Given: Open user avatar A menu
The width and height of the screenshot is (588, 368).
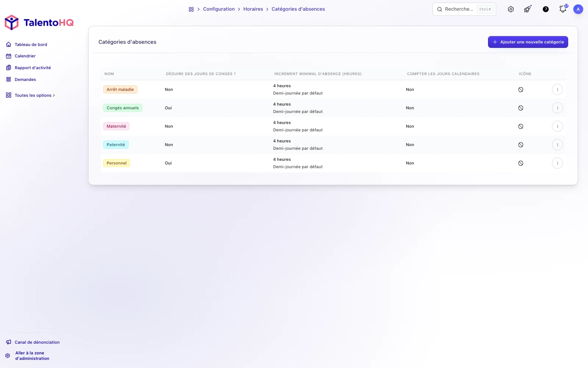Looking at the screenshot, I should [578, 9].
